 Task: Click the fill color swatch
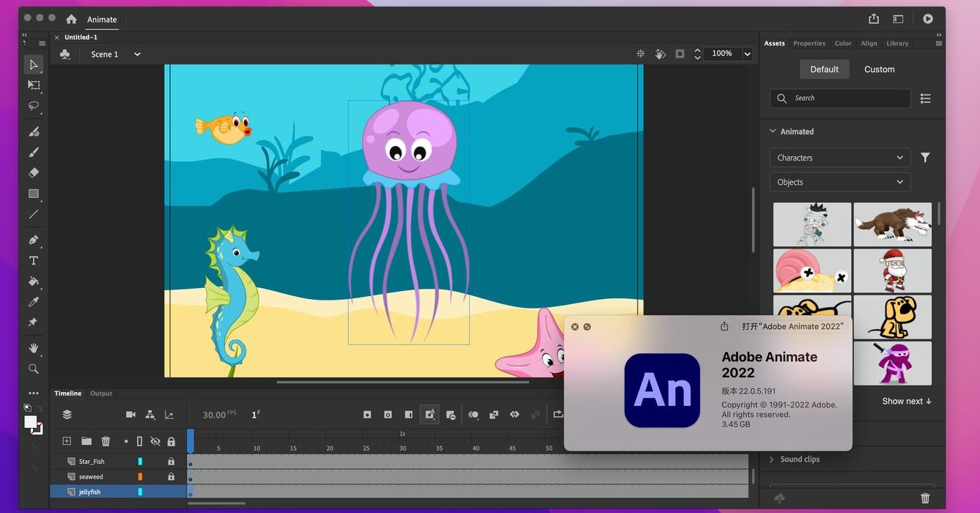pyautogui.click(x=31, y=422)
